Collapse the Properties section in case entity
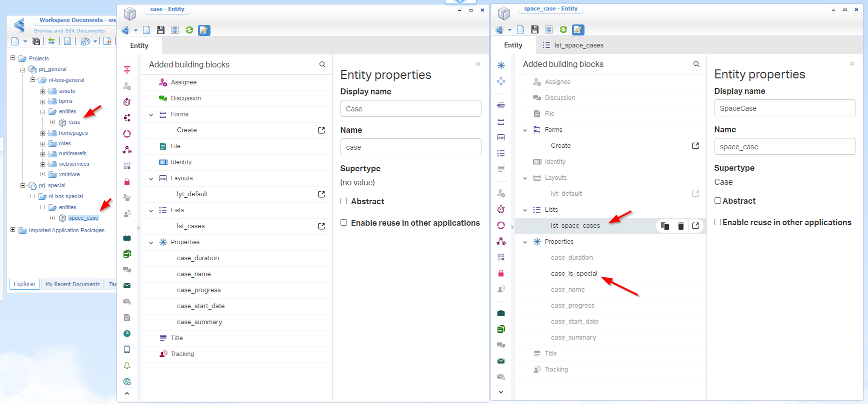This screenshot has height=404, width=868. tap(151, 243)
